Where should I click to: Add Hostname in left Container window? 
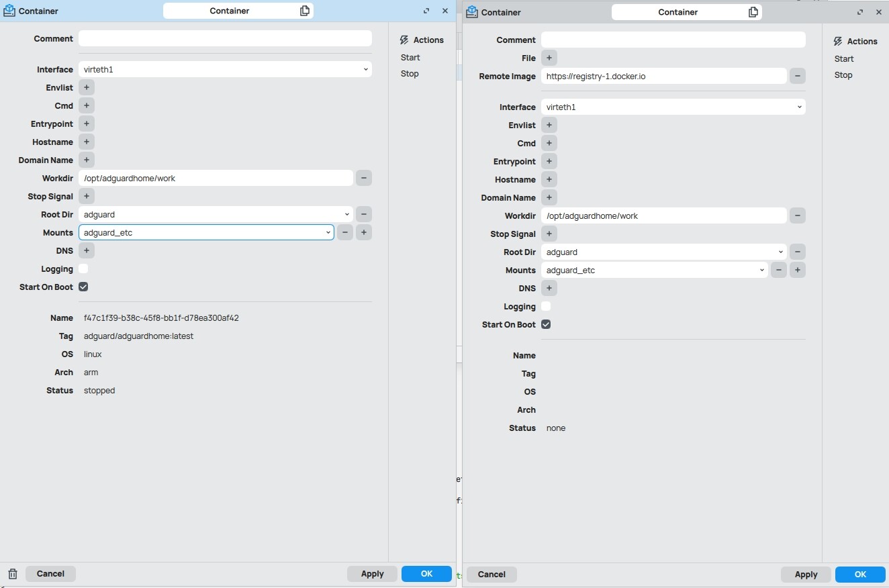coord(87,142)
